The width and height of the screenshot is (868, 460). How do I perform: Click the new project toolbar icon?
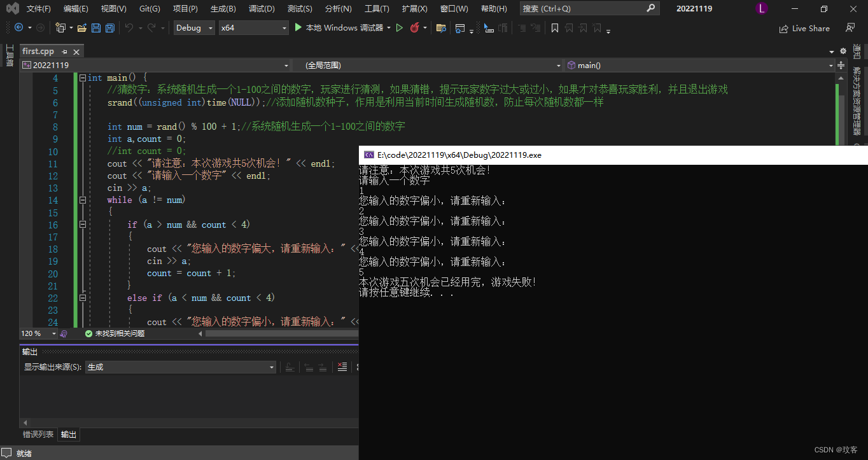(x=60, y=28)
